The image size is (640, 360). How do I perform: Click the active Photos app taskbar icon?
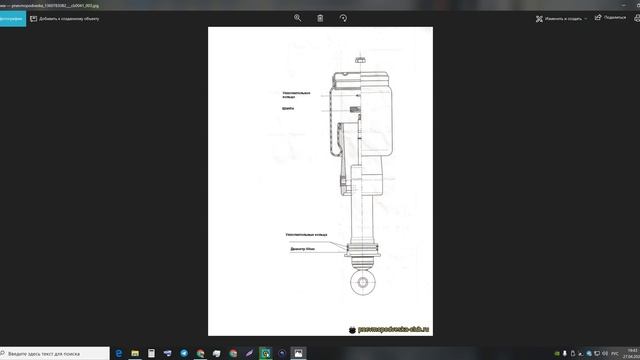pos(298,353)
